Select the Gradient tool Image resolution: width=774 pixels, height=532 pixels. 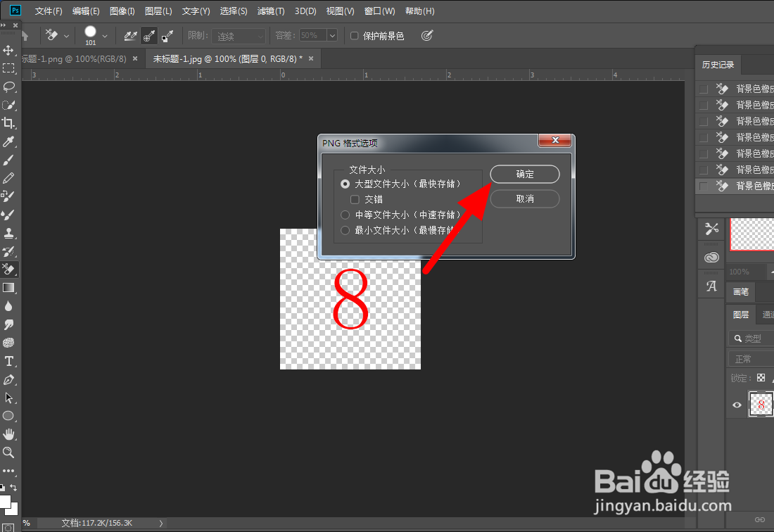(x=8, y=288)
